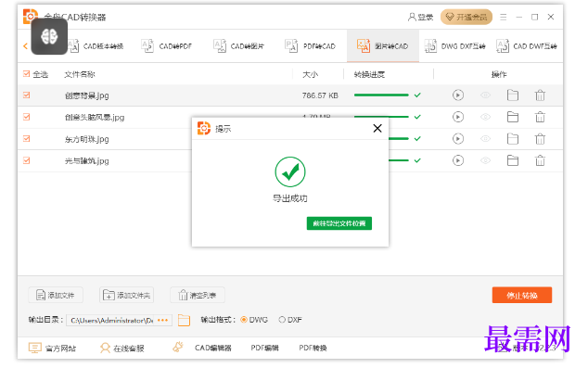Viewport: 588px width, 368px height.
Task: Select file name 东方明珠.jpg
Action: click(86, 139)
